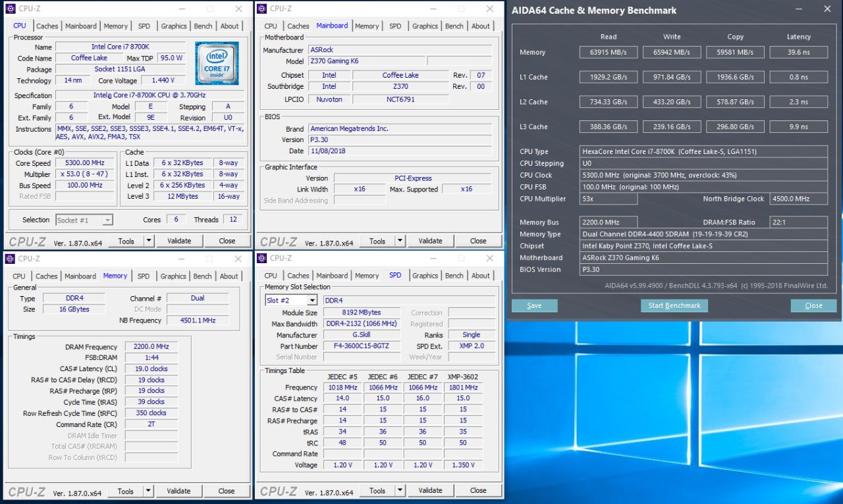Click Memory Read value 63915 MB/s
843x504 pixels.
click(x=609, y=52)
